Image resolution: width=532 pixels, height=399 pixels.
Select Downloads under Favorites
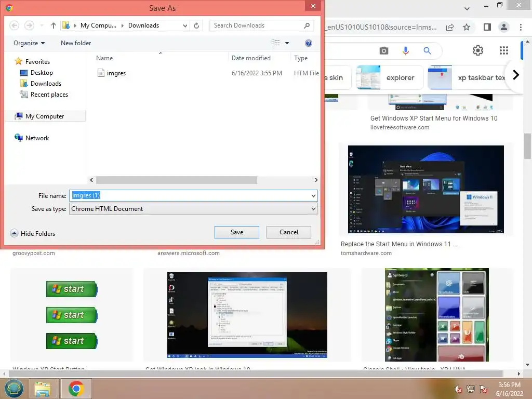pyautogui.click(x=41, y=84)
